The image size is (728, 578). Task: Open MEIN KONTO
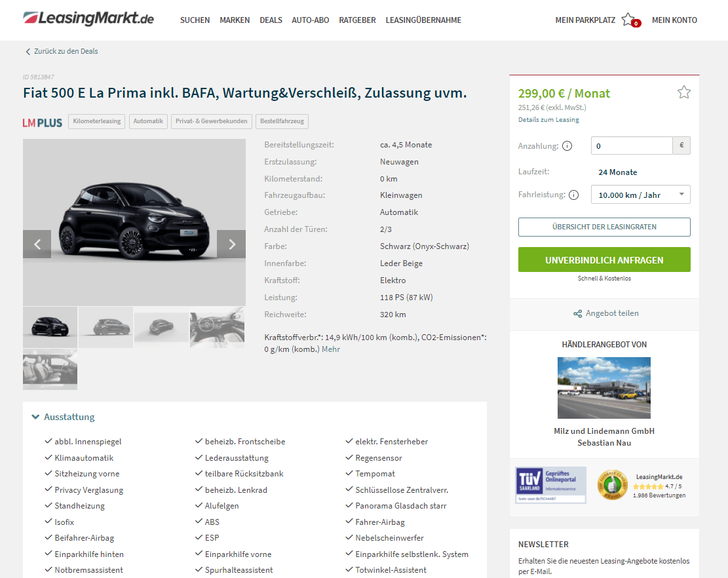coord(674,20)
